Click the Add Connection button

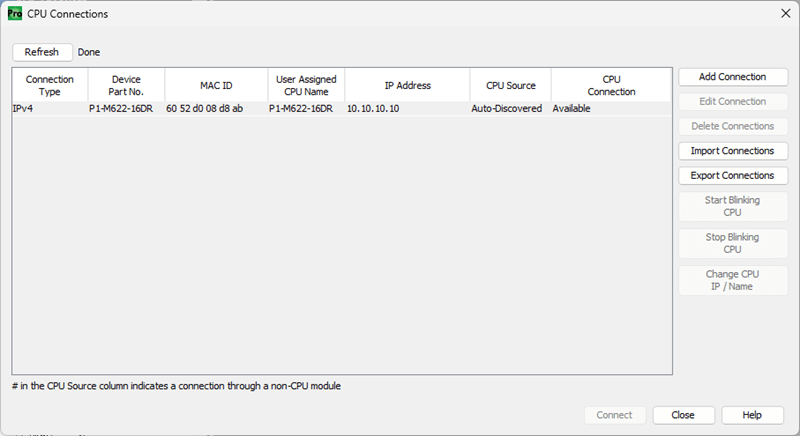click(x=733, y=77)
